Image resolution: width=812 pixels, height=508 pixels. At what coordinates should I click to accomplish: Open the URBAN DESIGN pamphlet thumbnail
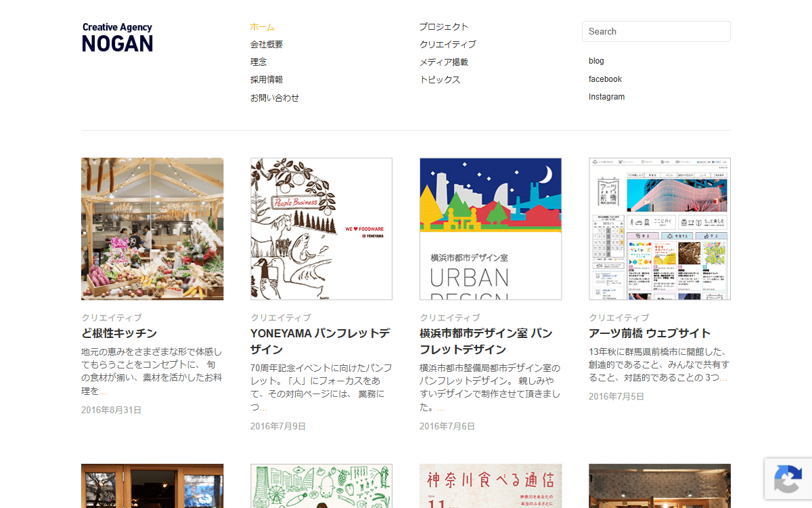[491, 229]
